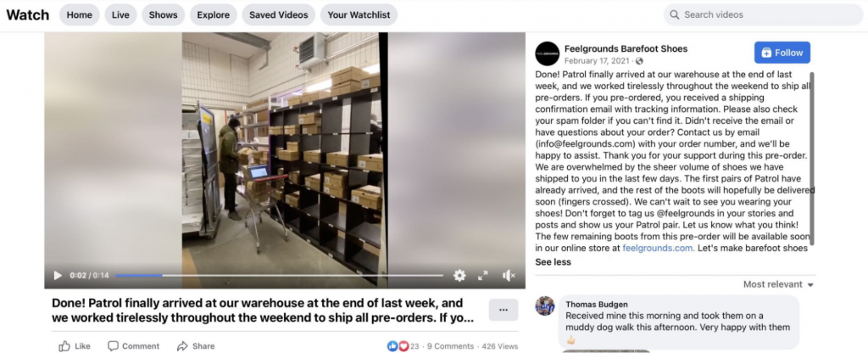Viewport: 868px width, 353px height.
Task: View Thomas Budgen's profile avatar
Action: click(545, 305)
